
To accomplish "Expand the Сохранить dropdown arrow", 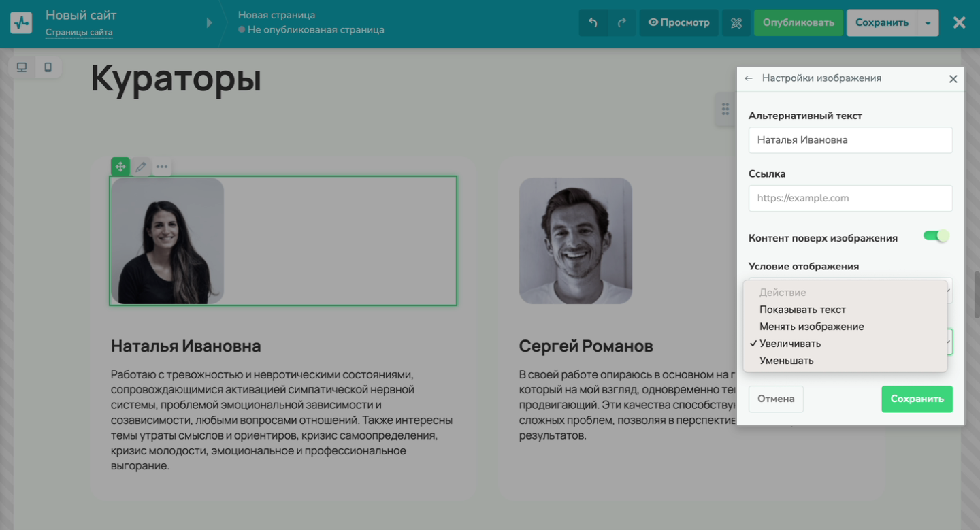I will click(x=928, y=23).
